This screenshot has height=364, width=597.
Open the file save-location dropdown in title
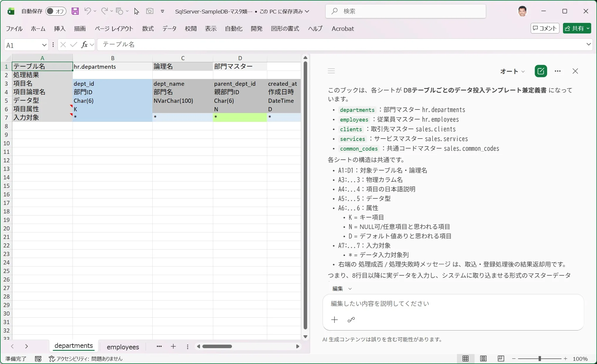307,11
